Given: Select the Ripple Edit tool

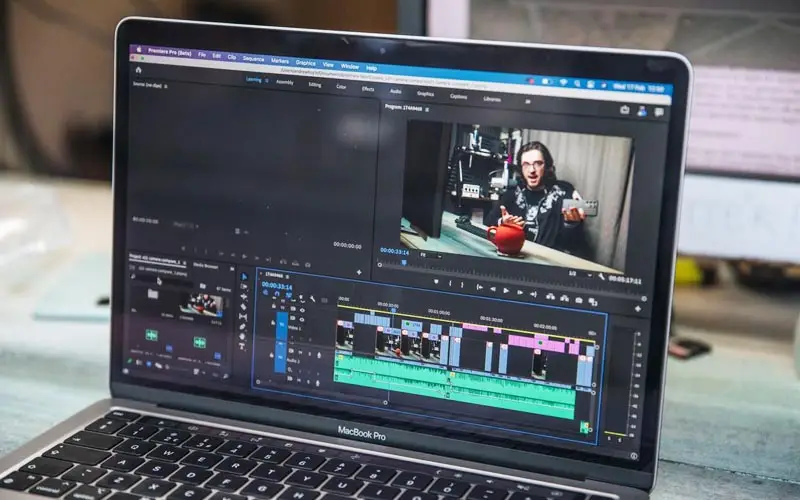Looking at the screenshot, I should (244, 296).
